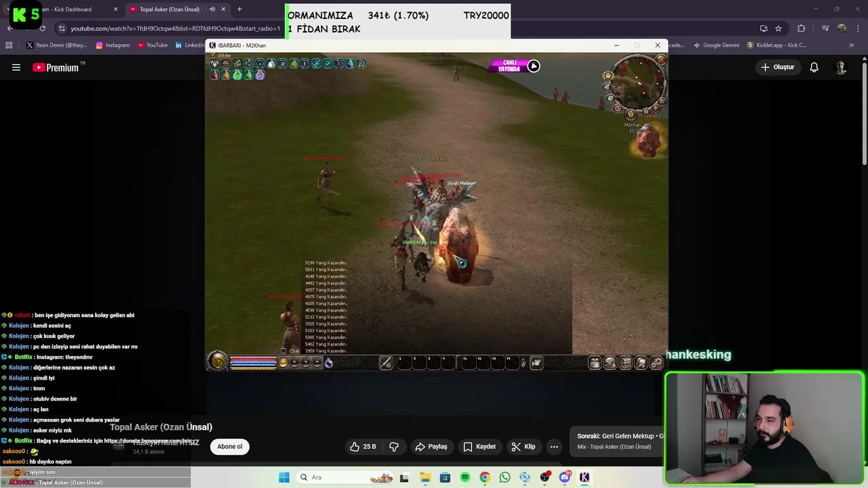
Task: Click the youtube.com address bar
Action: click(174, 28)
